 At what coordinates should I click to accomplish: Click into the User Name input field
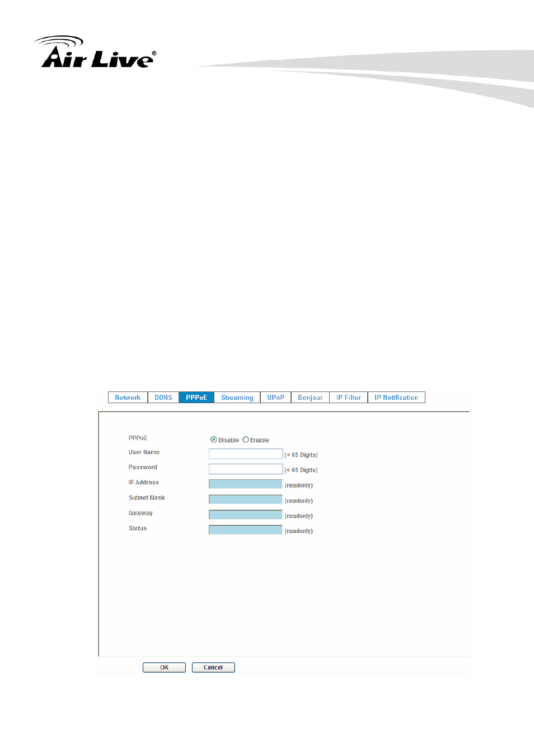[x=246, y=454]
